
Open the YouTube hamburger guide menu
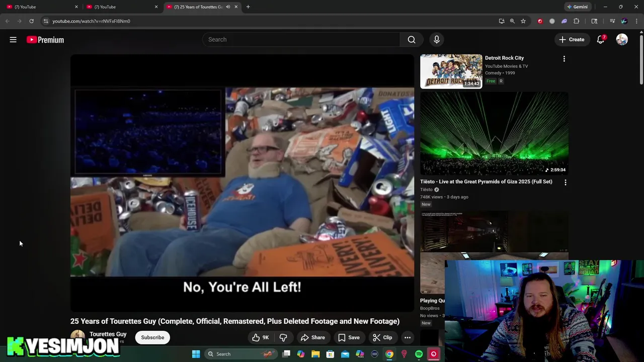13,40
